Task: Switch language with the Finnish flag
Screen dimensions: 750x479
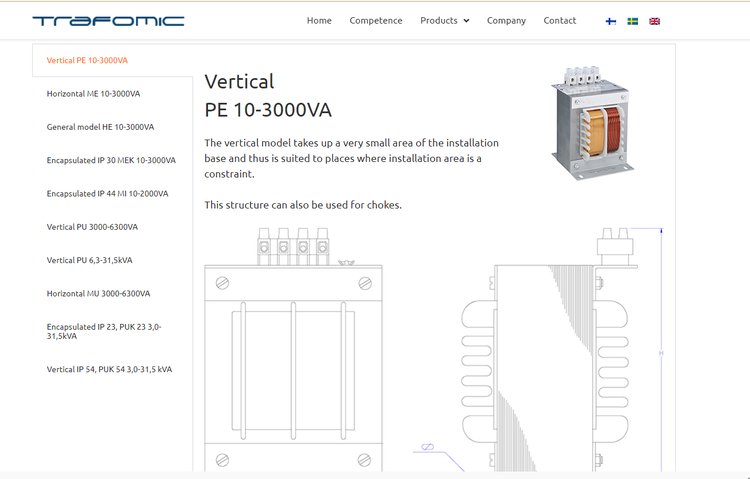Action: coord(611,21)
